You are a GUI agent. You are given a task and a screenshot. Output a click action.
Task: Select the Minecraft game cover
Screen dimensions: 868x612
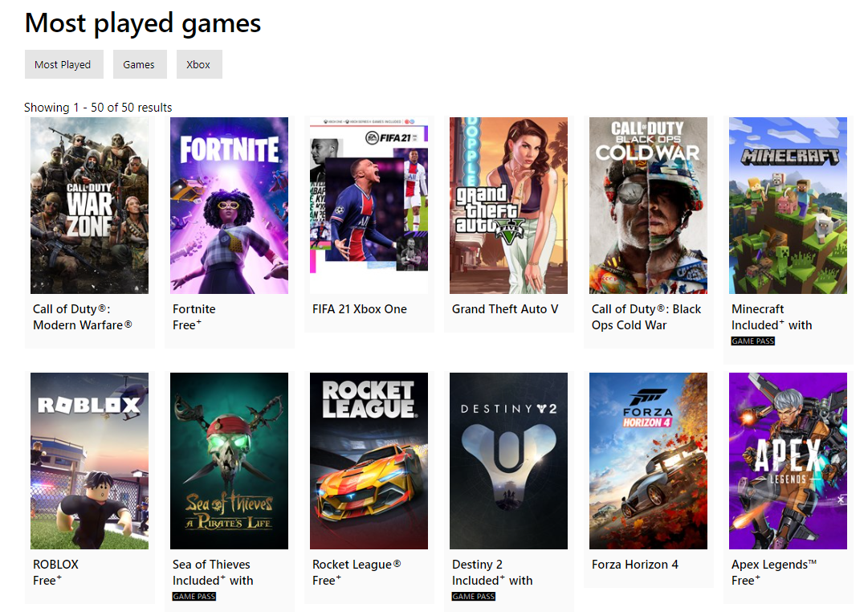pyautogui.click(x=788, y=205)
